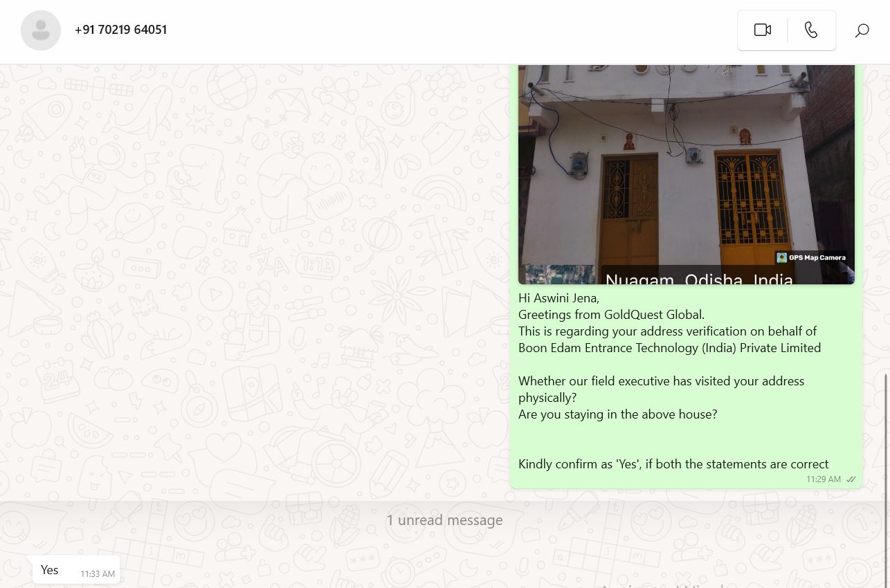890x588 pixels.
Task: Open the house photo attachment
Action: coord(686,174)
